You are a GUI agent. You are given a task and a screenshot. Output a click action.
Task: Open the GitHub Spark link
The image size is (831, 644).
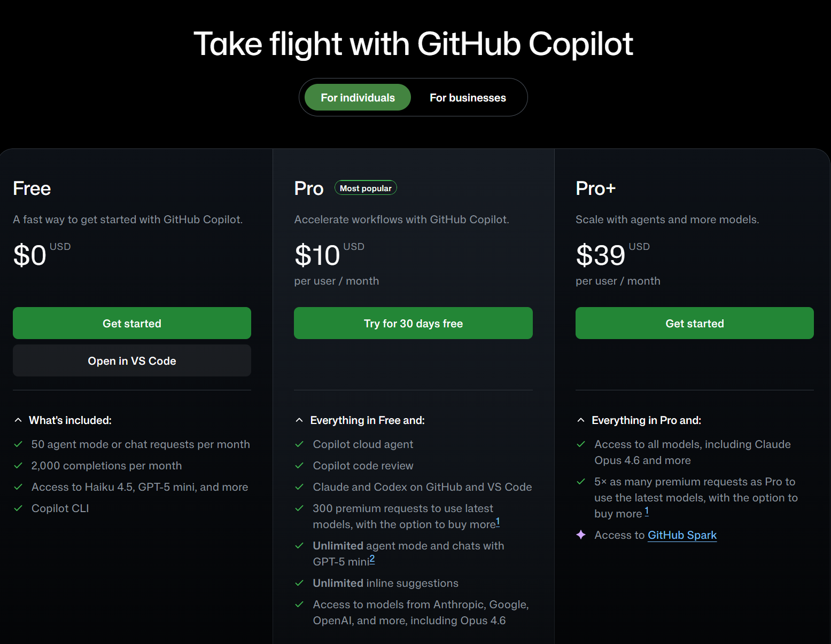682,535
